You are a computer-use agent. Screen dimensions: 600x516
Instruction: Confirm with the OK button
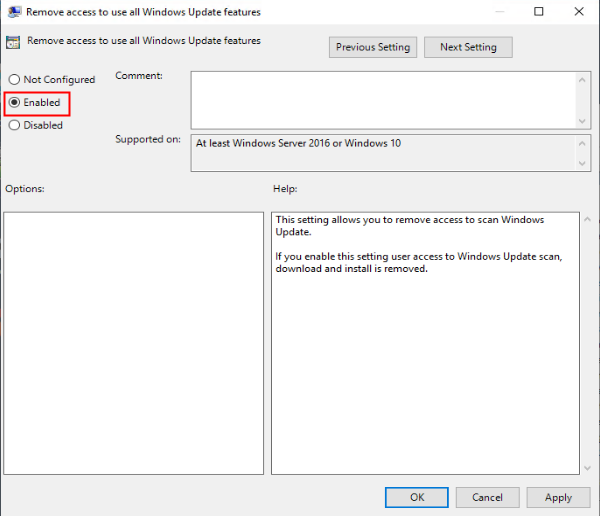pyautogui.click(x=417, y=497)
